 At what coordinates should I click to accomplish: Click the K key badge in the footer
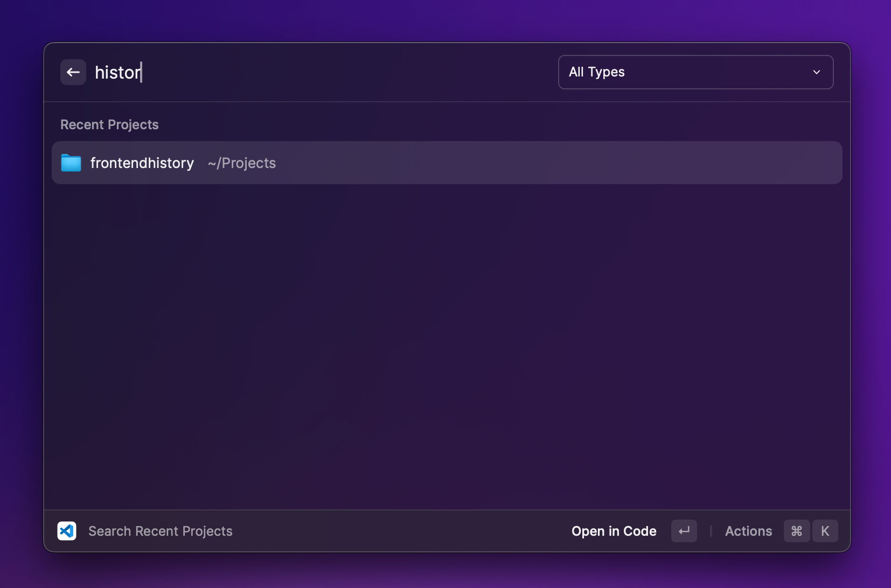825,531
